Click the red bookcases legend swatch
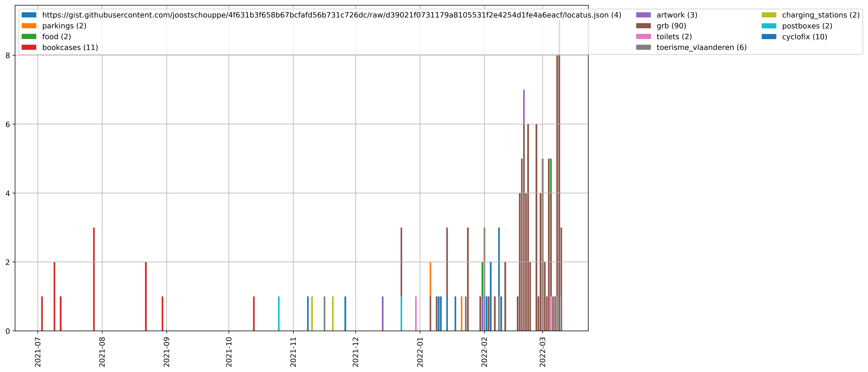This screenshot has width=868, height=372. click(x=29, y=47)
